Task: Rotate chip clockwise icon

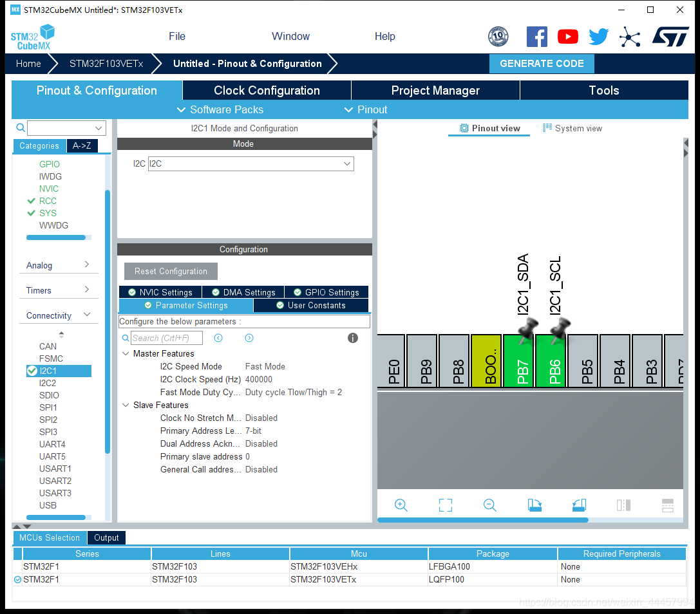Action: 534,505
